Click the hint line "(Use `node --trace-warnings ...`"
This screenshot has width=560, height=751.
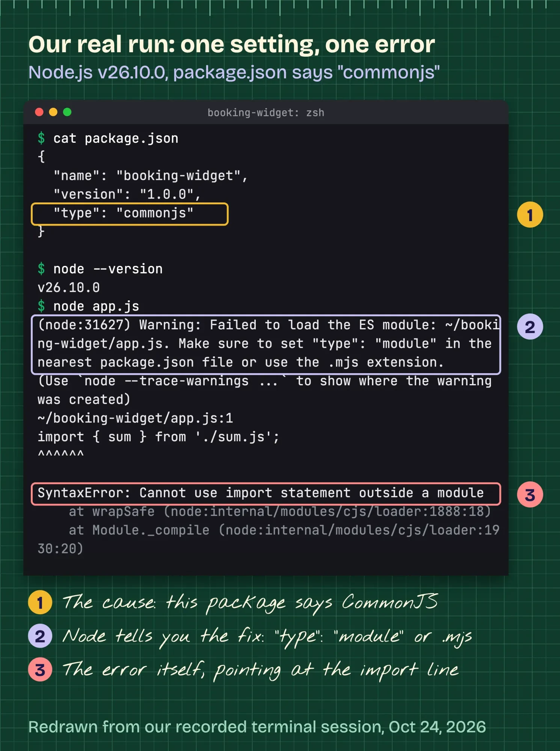click(x=265, y=390)
